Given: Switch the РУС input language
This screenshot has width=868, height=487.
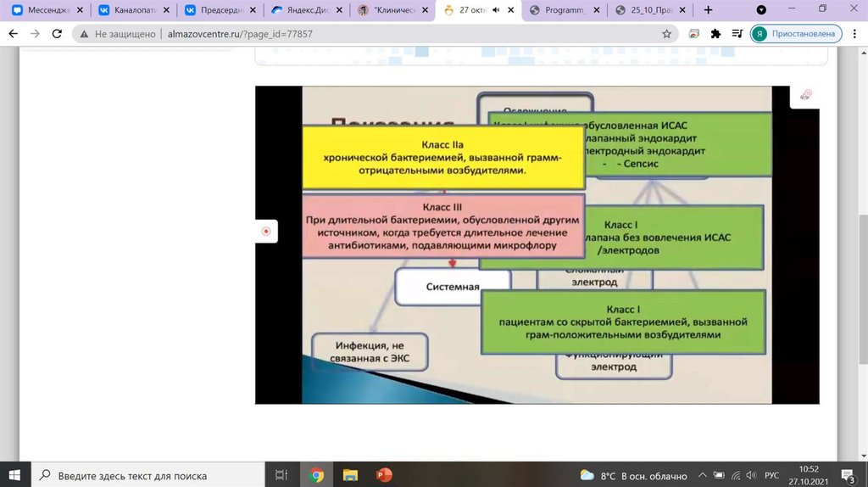Looking at the screenshot, I should point(771,475).
